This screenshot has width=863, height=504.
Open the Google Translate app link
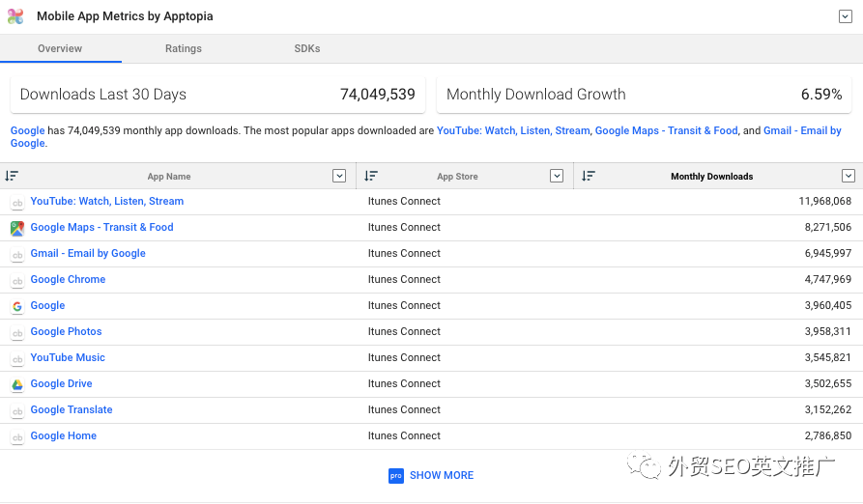[x=72, y=409]
